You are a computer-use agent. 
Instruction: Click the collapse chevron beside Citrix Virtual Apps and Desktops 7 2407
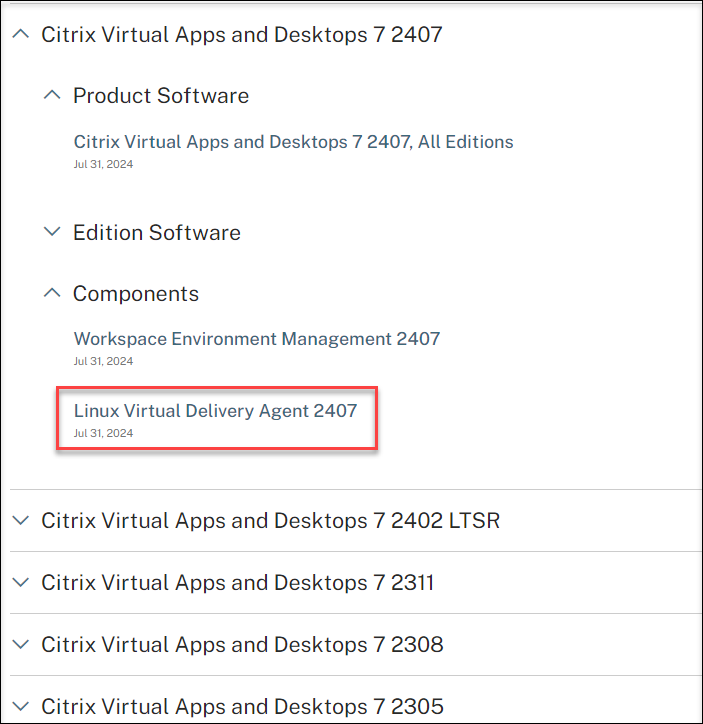[20, 34]
